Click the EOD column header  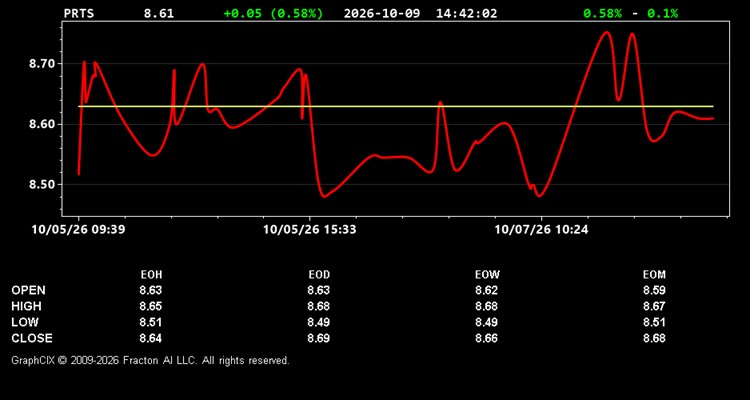coord(319,275)
